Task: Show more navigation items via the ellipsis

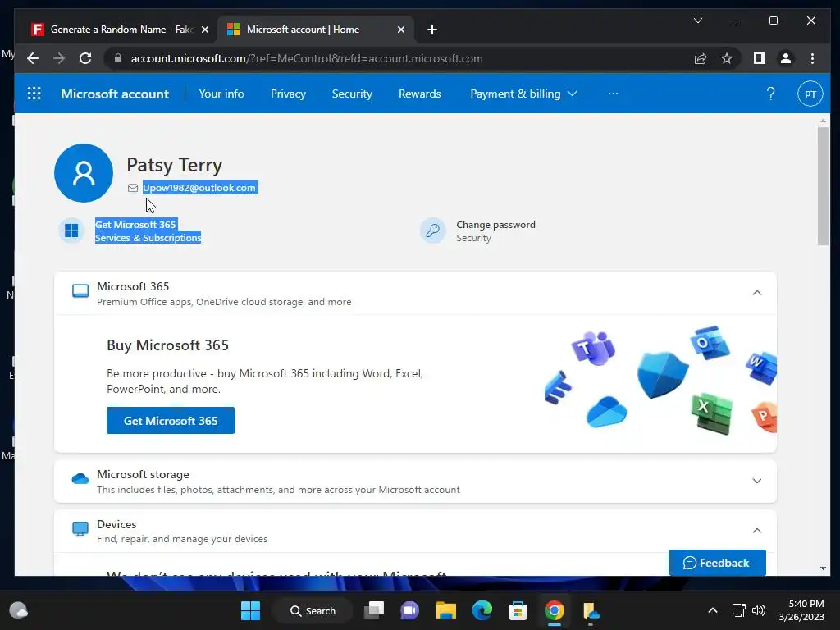Action: [x=613, y=94]
